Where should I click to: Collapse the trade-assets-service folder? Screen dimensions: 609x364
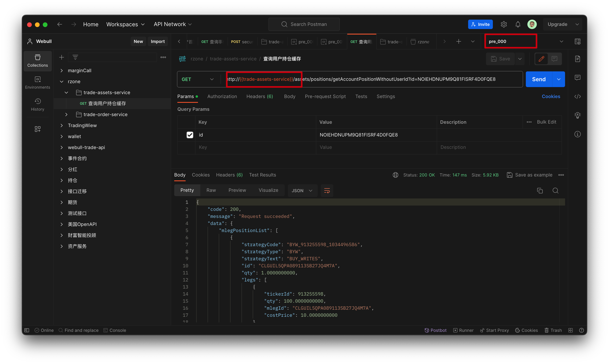[x=66, y=93]
